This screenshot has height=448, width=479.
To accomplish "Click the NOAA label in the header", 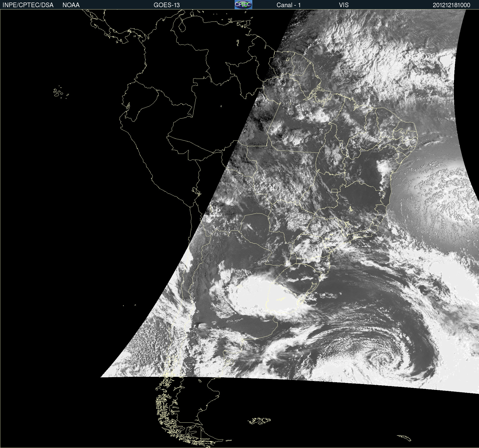I will point(71,5).
